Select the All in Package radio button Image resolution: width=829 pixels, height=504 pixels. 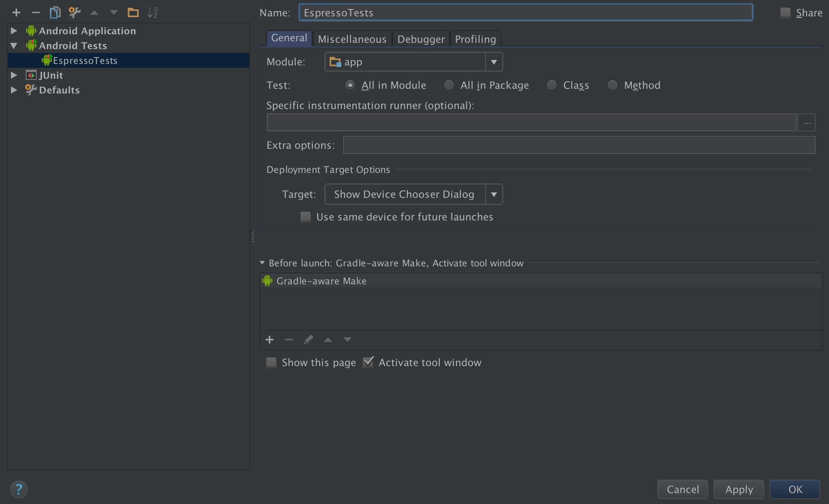pyautogui.click(x=448, y=85)
